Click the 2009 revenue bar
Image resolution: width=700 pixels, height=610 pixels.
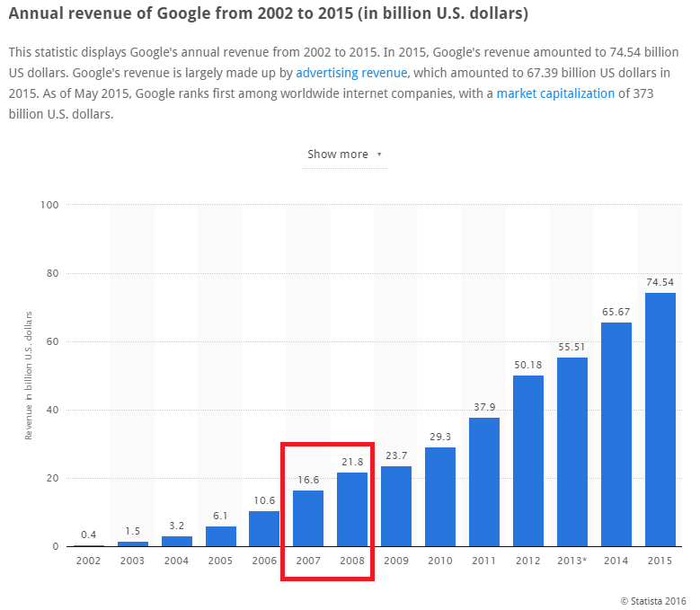[396, 507]
